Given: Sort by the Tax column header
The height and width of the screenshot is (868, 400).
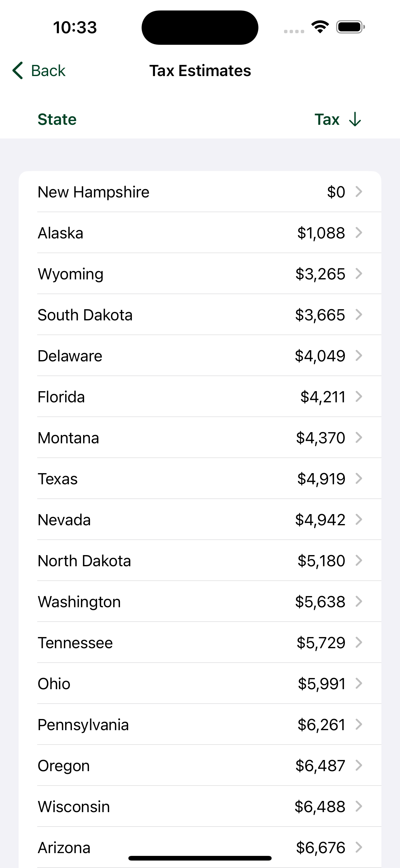Looking at the screenshot, I should point(327,119).
